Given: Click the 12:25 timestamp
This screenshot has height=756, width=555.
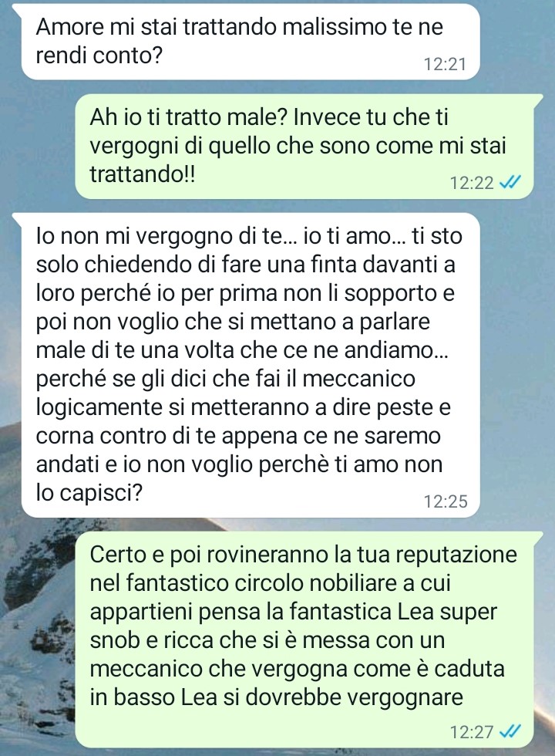Looking at the screenshot, I should coord(446,501).
